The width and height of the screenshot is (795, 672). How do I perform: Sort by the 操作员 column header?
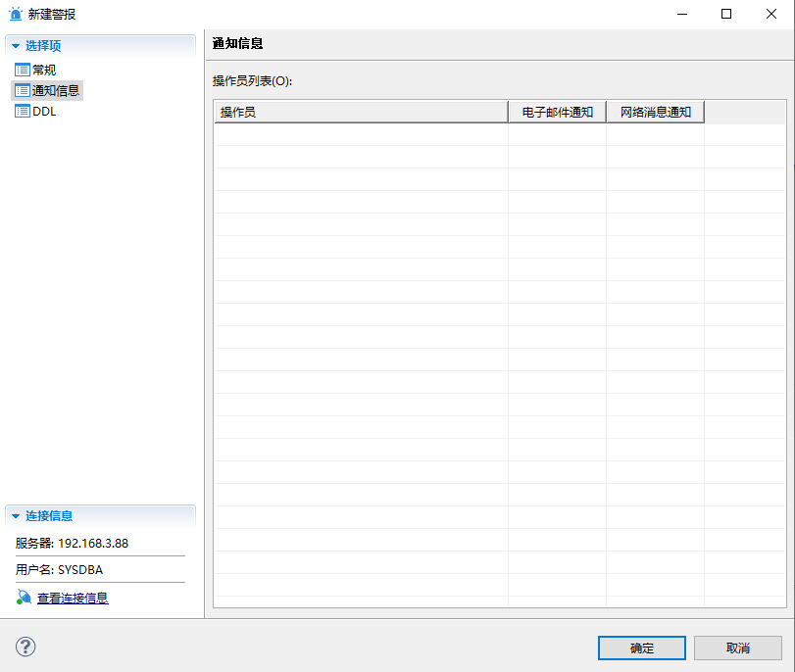361,112
